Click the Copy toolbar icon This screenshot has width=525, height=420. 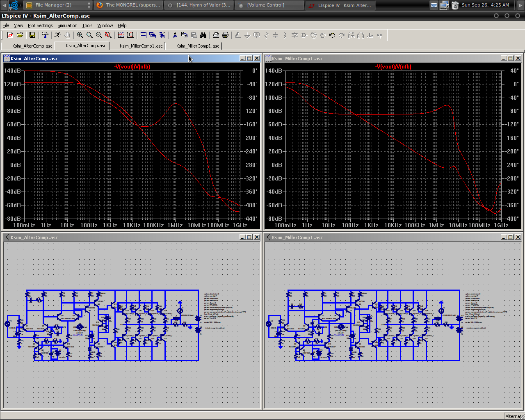click(x=184, y=35)
